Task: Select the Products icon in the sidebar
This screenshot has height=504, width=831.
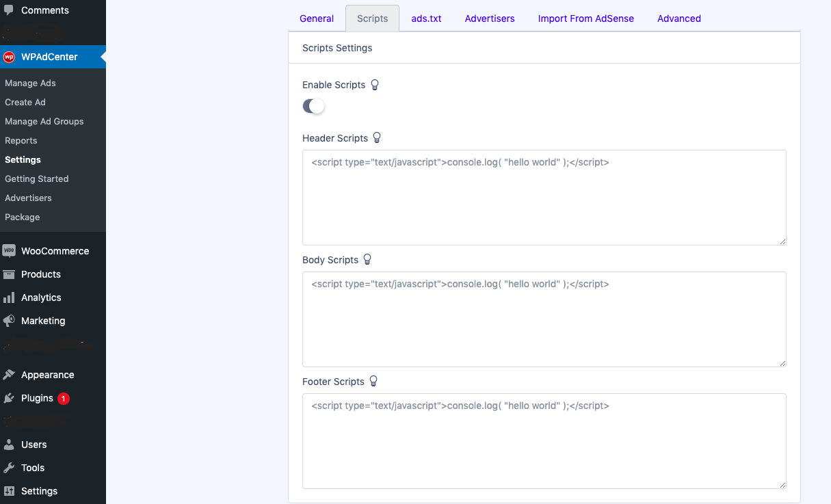Action: pyautogui.click(x=10, y=274)
